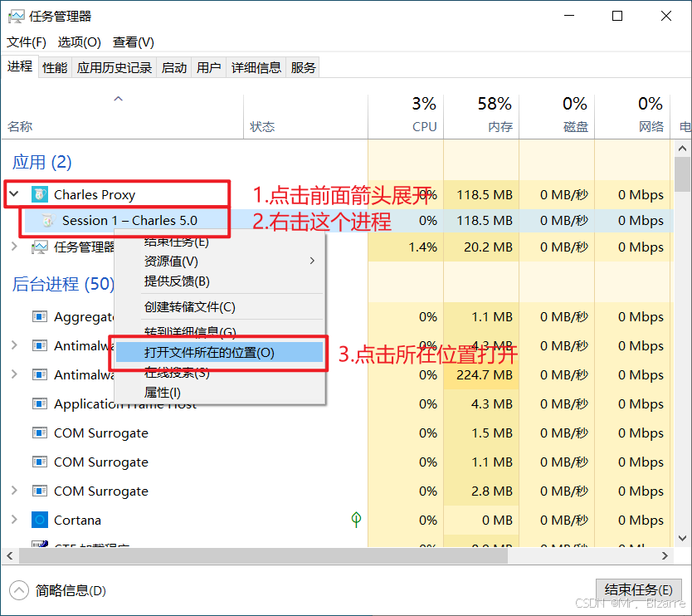This screenshot has width=692, height=616.
Task: Click the vertical scrollbar up arrow
Action: click(682, 149)
